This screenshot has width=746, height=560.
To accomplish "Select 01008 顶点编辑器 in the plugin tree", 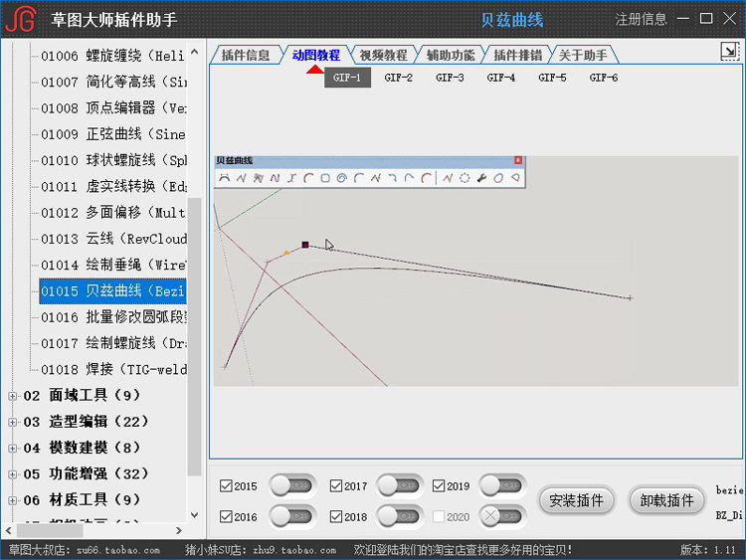I will tap(112, 108).
